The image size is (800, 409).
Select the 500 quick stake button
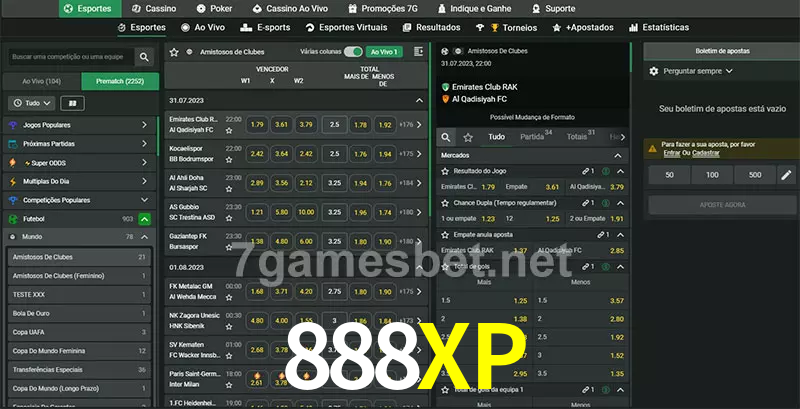[x=755, y=175]
